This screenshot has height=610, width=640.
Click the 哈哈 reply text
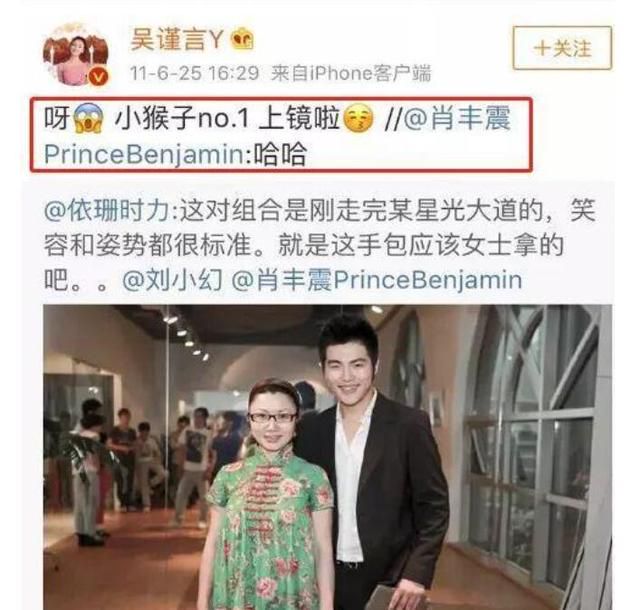coord(280,154)
